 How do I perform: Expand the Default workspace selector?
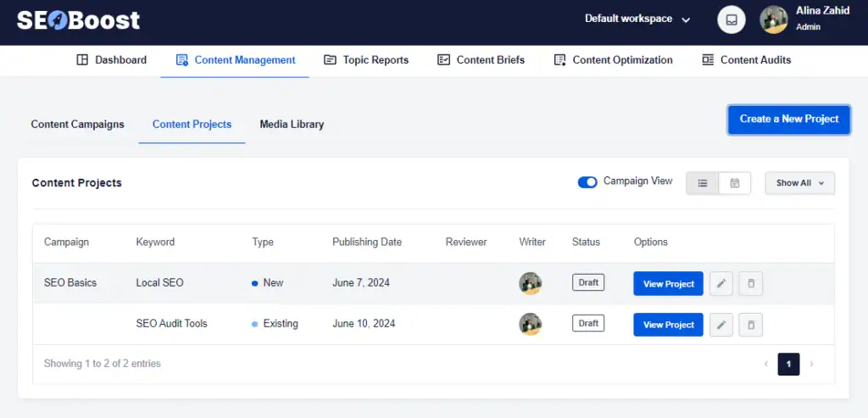pos(637,19)
